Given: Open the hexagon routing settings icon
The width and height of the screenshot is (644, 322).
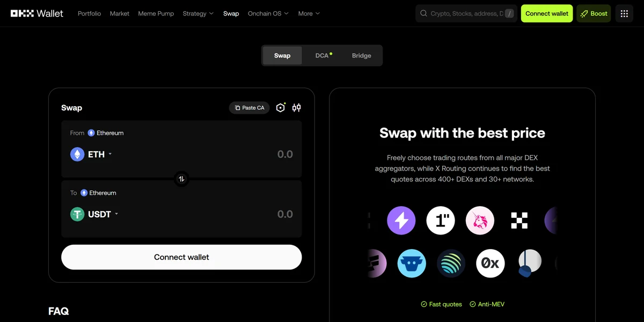Looking at the screenshot, I should point(281,108).
